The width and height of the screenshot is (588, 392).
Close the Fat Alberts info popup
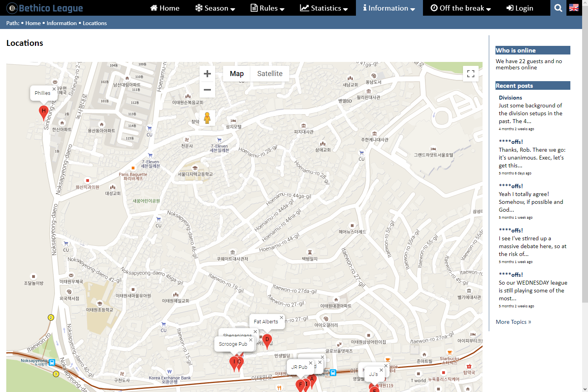[281, 318]
